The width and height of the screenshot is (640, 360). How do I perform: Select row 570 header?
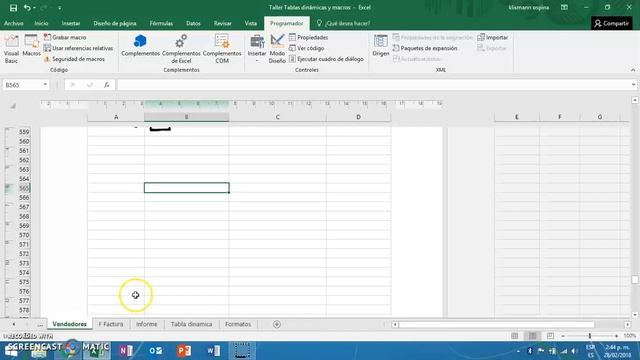[x=24, y=235]
